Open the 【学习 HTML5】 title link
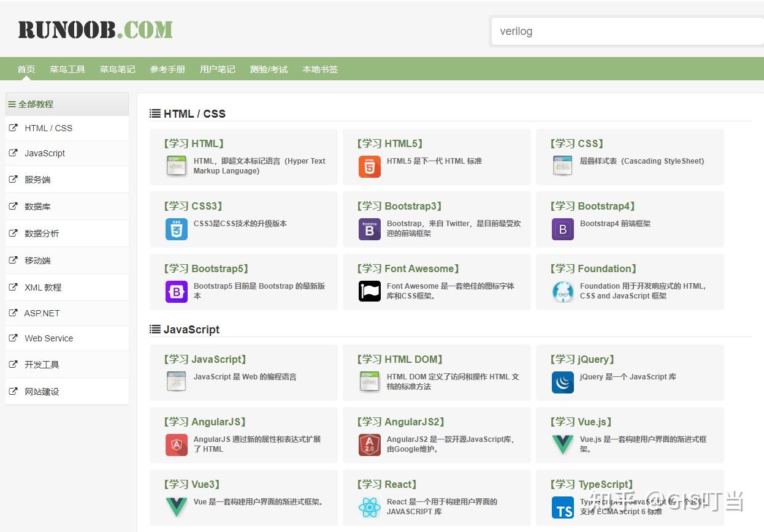Image resolution: width=764 pixels, height=532 pixels. (x=390, y=143)
